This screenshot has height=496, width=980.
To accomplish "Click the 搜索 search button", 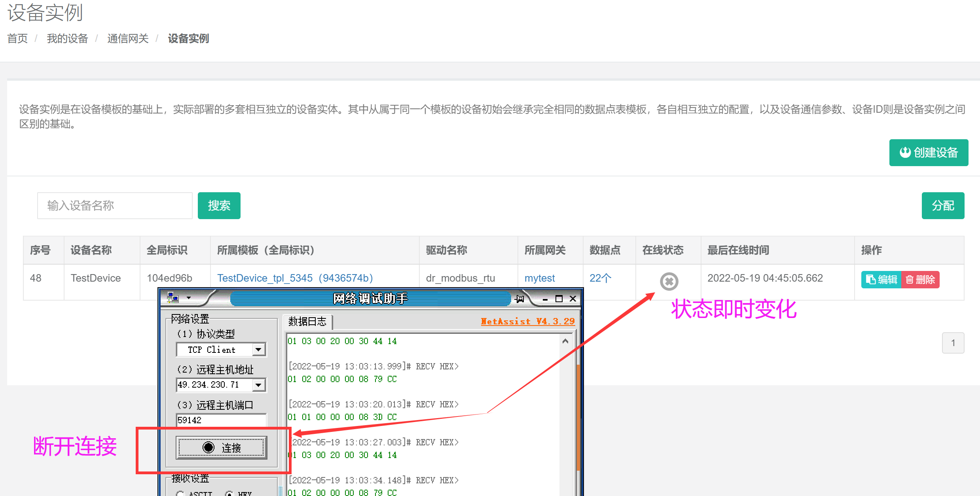I will pyautogui.click(x=219, y=205).
